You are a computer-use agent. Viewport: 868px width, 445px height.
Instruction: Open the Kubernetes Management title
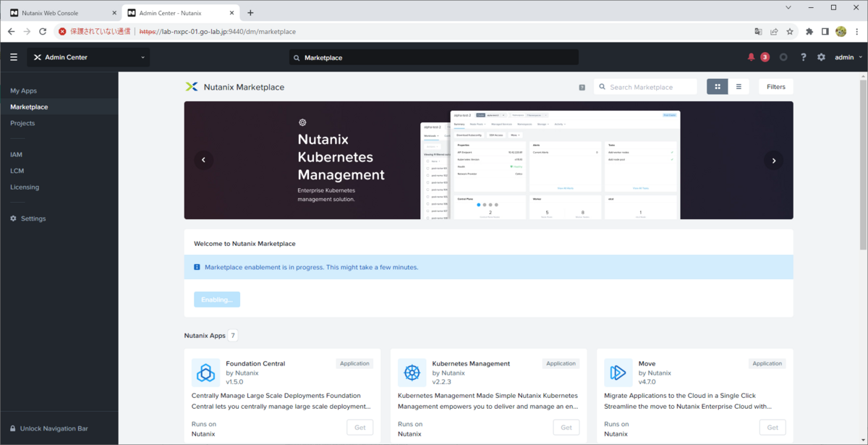click(x=471, y=363)
